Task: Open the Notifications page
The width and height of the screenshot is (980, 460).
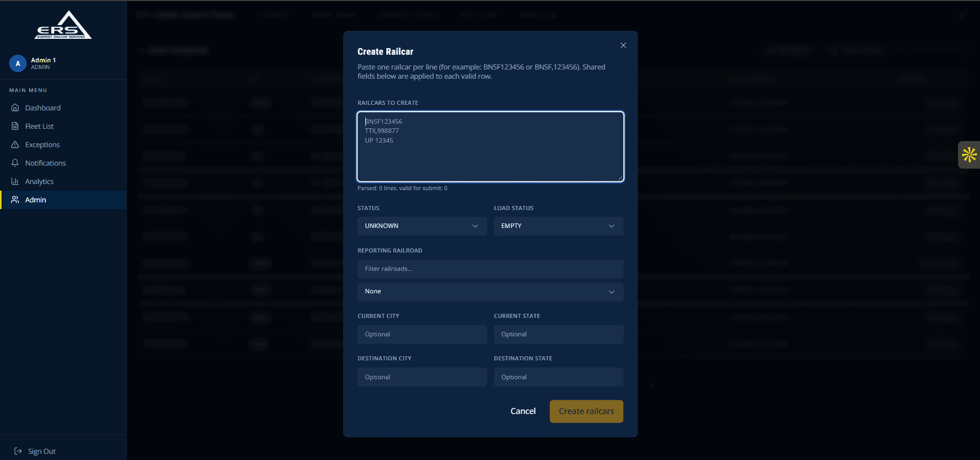Action: click(x=63, y=163)
